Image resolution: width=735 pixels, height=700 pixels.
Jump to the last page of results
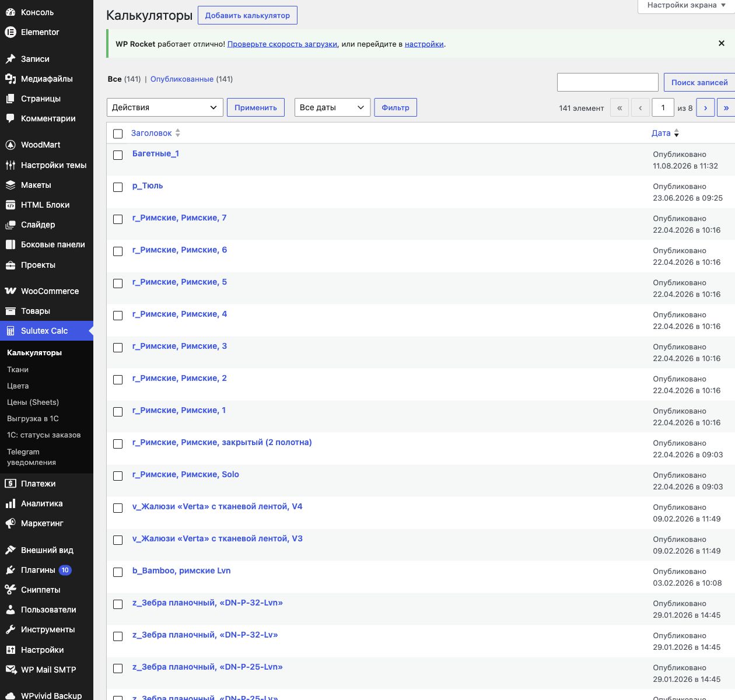point(726,107)
